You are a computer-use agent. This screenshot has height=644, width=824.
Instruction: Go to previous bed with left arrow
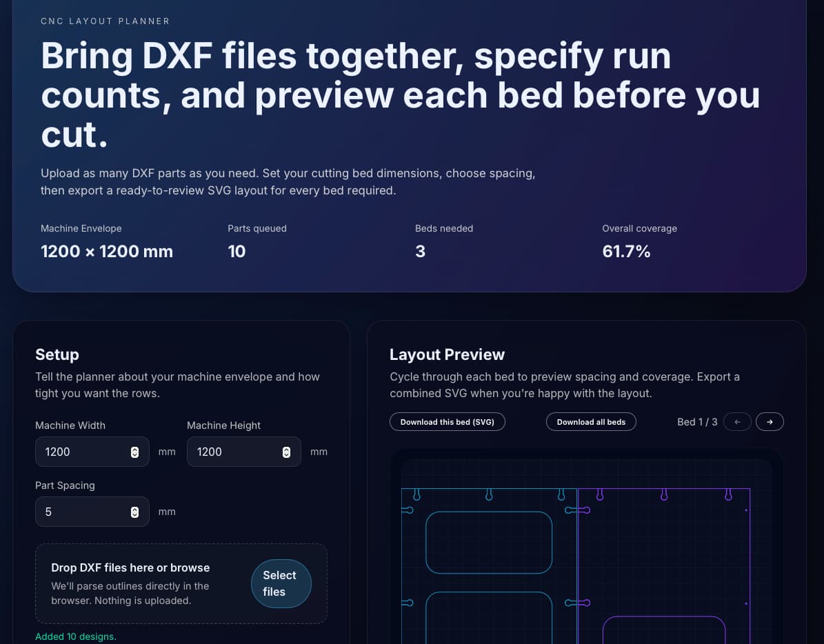point(737,422)
